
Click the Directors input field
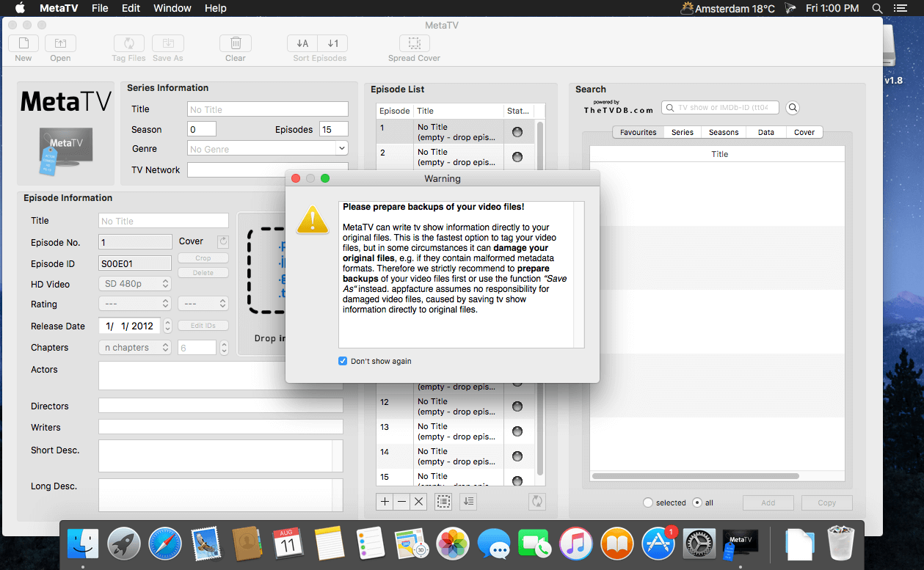coord(220,406)
